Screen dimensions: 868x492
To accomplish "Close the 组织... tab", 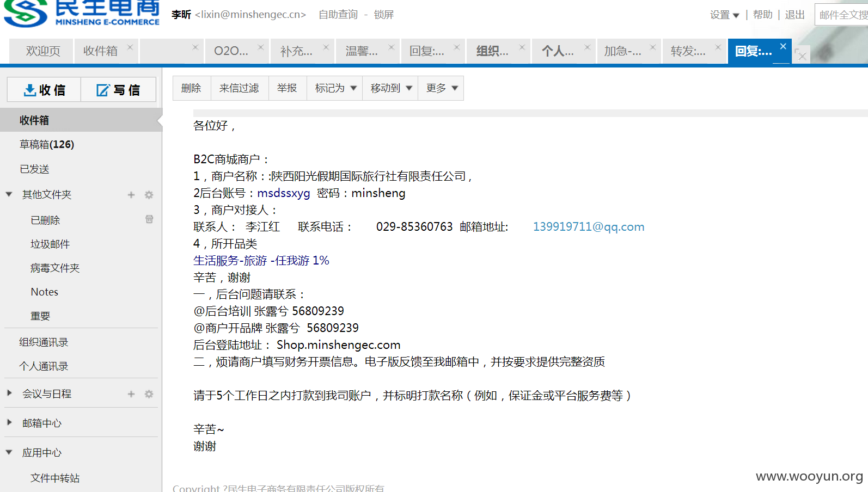I will pos(522,47).
